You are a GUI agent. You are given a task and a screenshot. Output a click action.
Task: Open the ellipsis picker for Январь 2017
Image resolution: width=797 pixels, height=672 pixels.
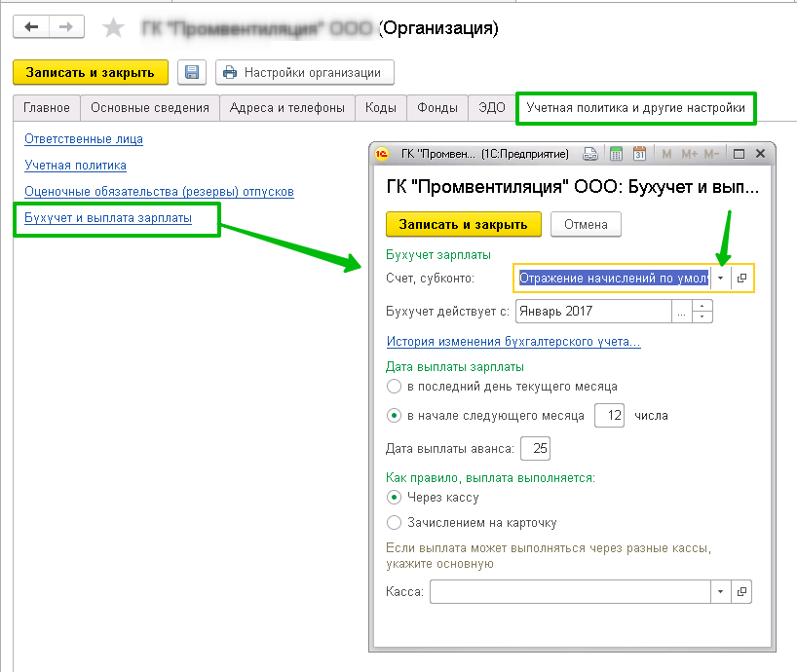click(x=682, y=312)
